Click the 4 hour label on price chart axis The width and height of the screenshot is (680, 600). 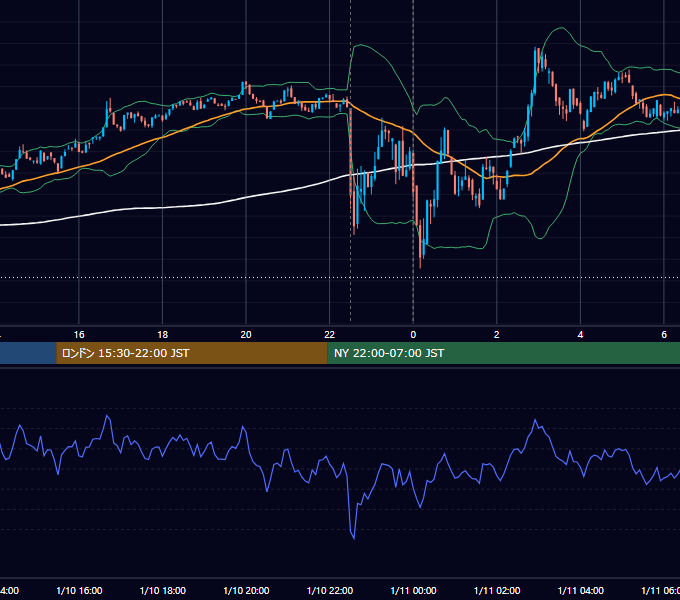[x=580, y=335]
